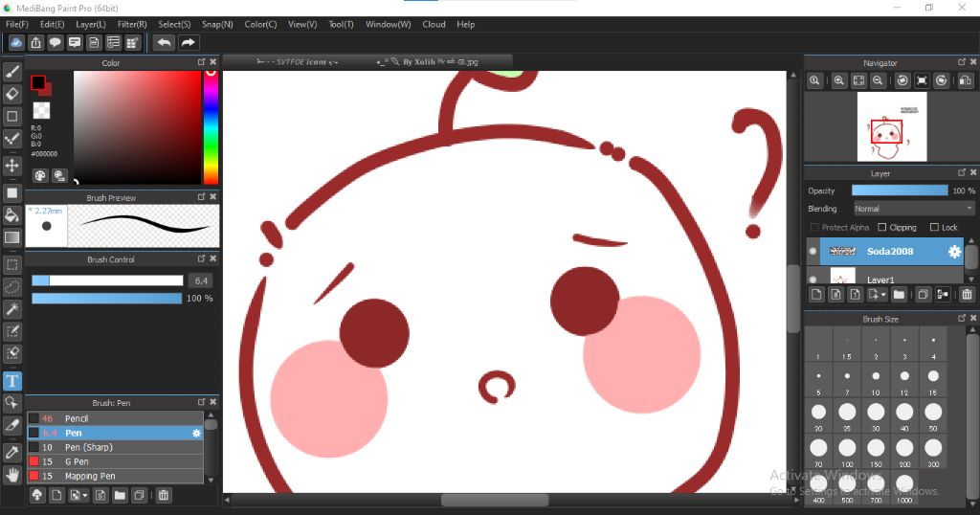Open Pen brush settings gear
Image resolution: width=980 pixels, height=515 pixels.
196,433
